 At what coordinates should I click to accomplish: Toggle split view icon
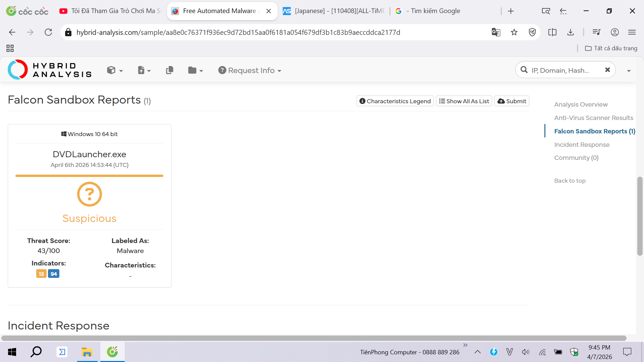(552, 32)
